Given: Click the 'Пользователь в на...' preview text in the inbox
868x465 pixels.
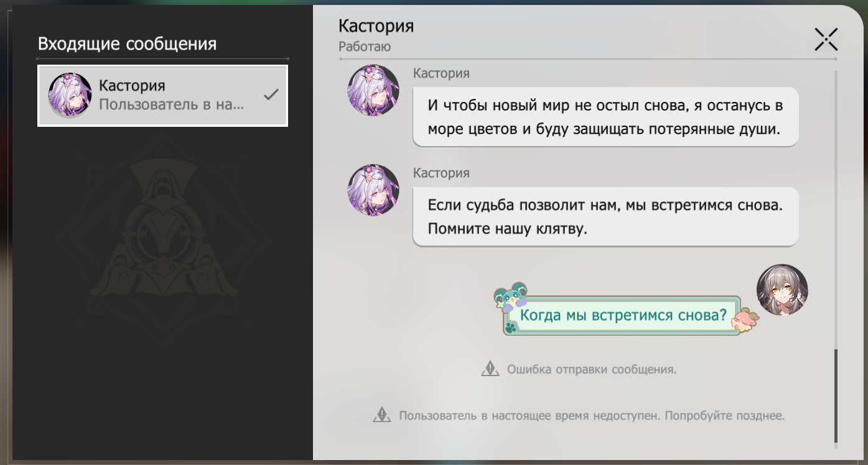Looking at the screenshot, I should (172, 104).
